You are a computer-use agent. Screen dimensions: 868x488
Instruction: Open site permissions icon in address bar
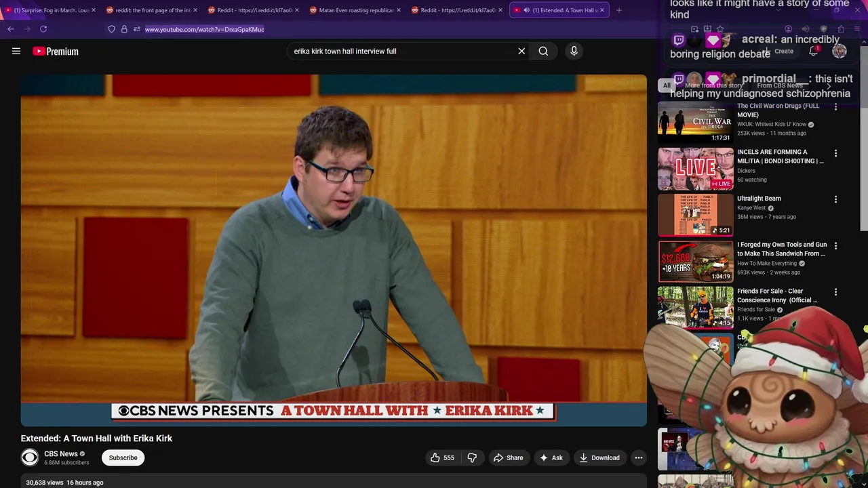click(136, 29)
